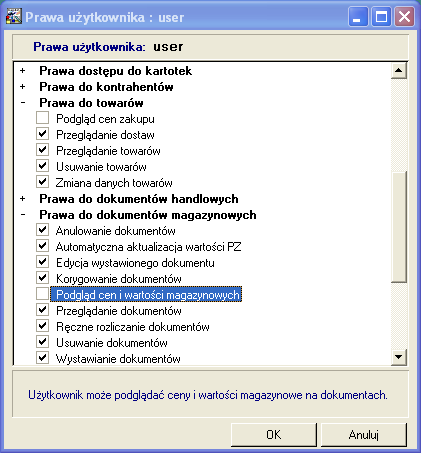This screenshot has height=453, width=421.
Task: Expand Prawa dostępu do kartotek plus sign
Action: pyautogui.click(x=22, y=71)
